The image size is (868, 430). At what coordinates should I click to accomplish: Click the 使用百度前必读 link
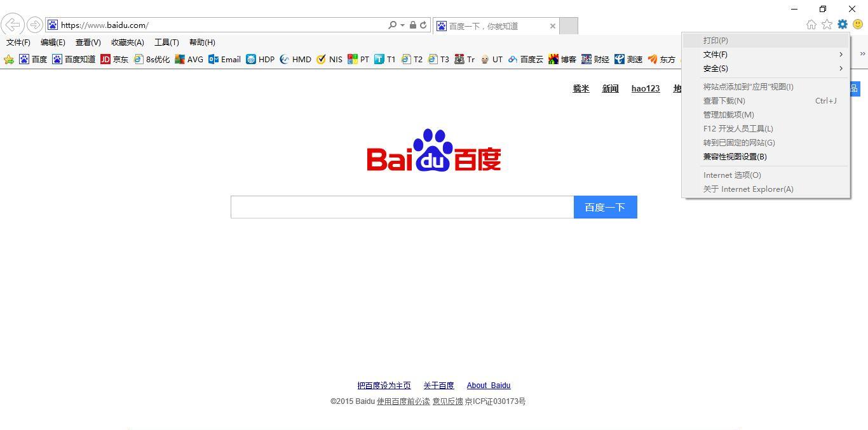[x=403, y=401]
